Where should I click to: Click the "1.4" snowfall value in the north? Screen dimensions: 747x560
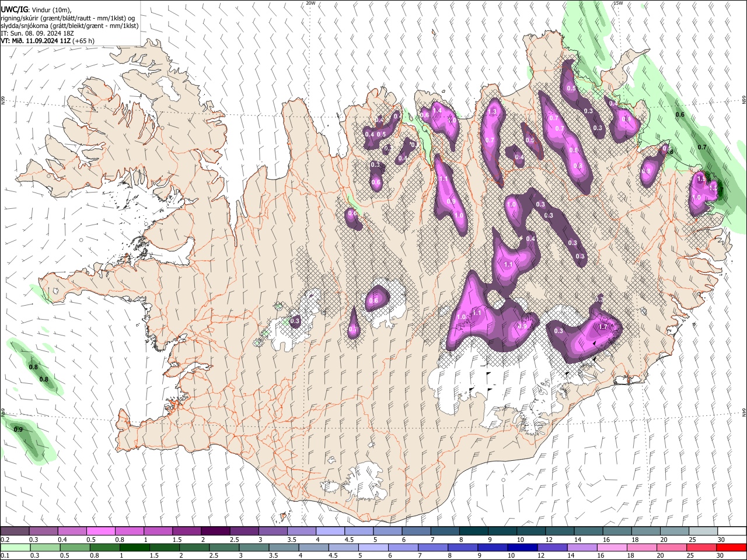point(436,110)
